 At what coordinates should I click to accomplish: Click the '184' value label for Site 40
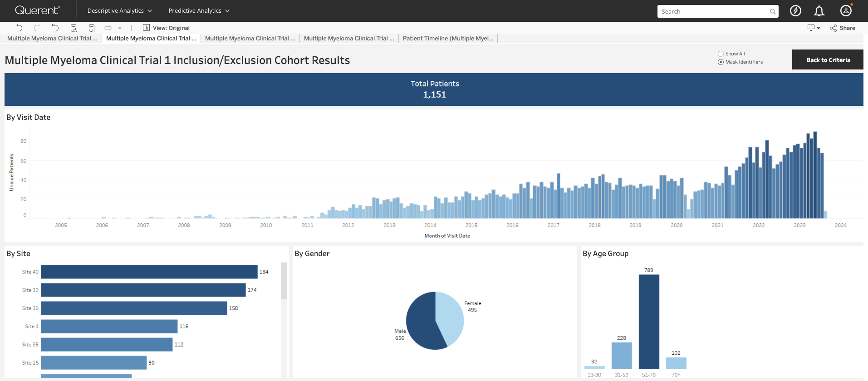264,272
